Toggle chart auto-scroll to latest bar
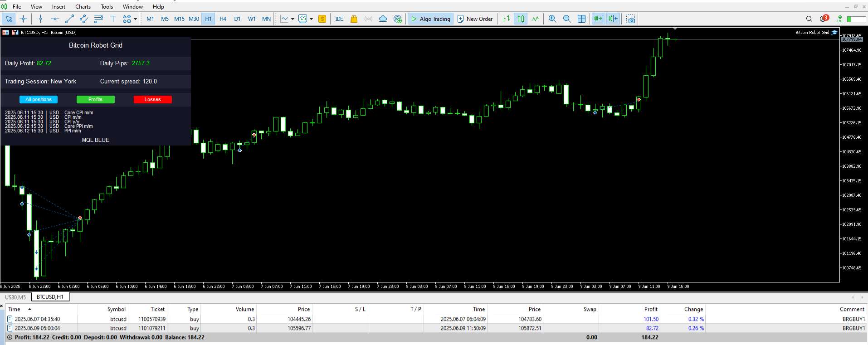Viewport: 868px width, 345px height. coord(598,19)
